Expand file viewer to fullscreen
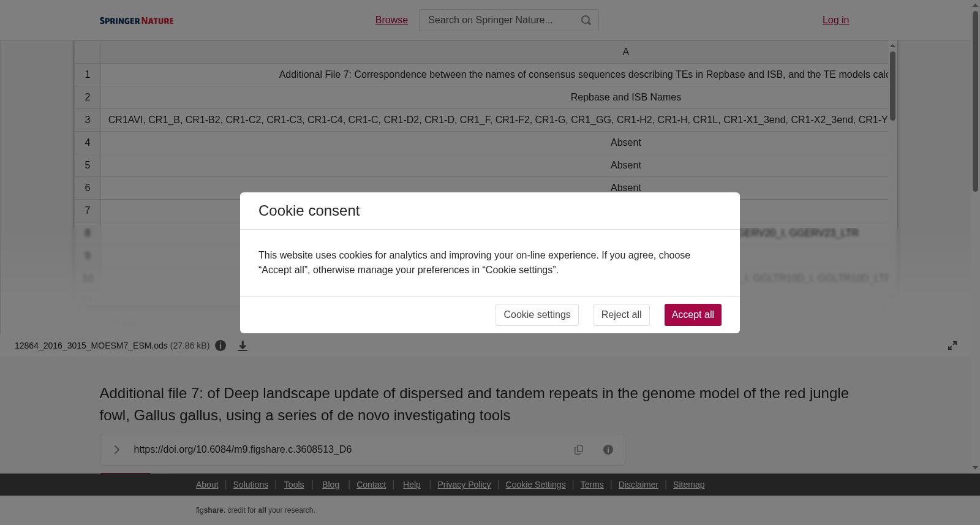 (x=952, y=346)
